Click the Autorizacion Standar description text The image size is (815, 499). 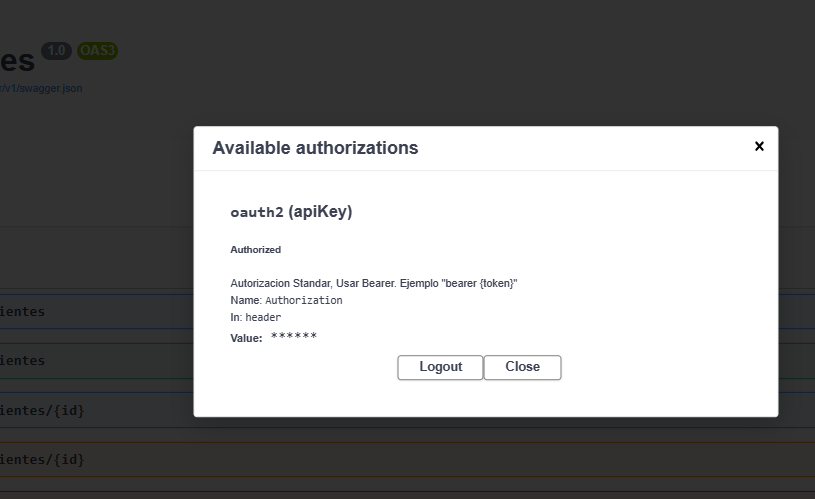(x=373, y=283)
